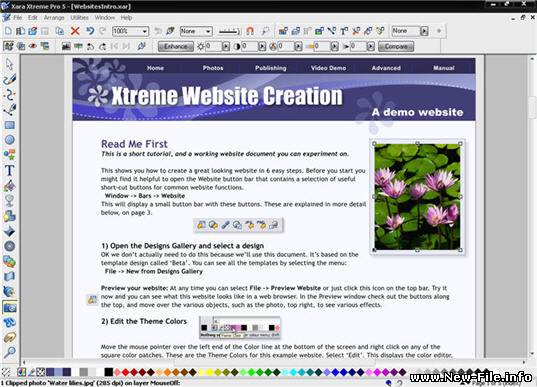Click the red Delete X icon
The image size is (537, 387).
(75, 31)
